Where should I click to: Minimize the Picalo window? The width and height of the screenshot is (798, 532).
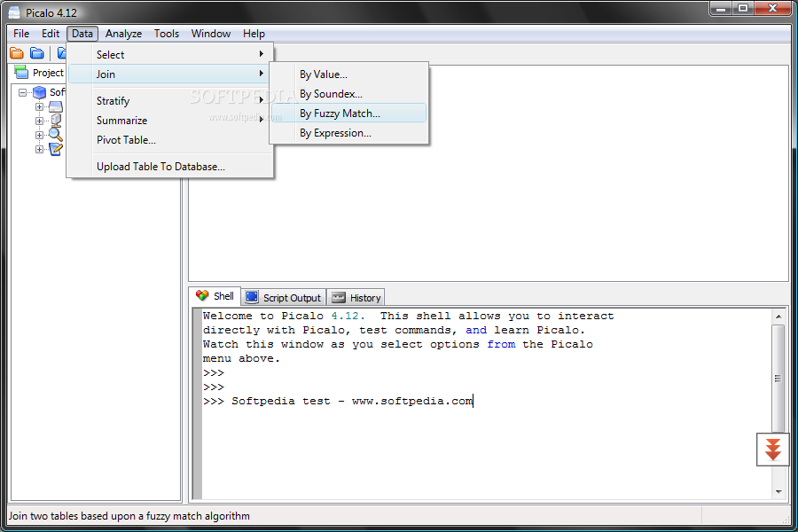click(x=721, y=9)
